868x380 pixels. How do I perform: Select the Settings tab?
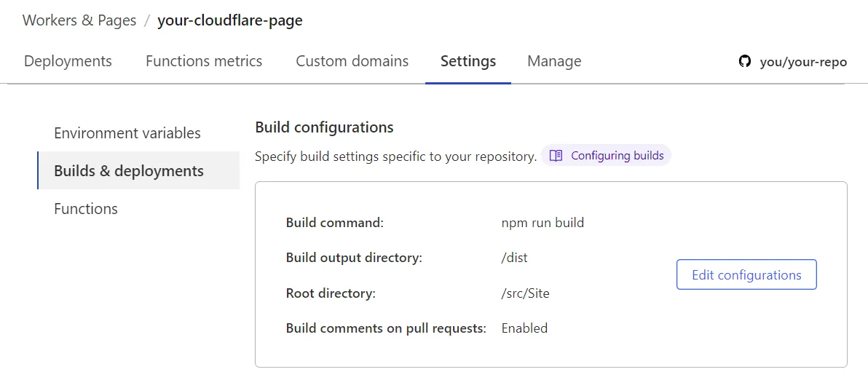[468, 61]
